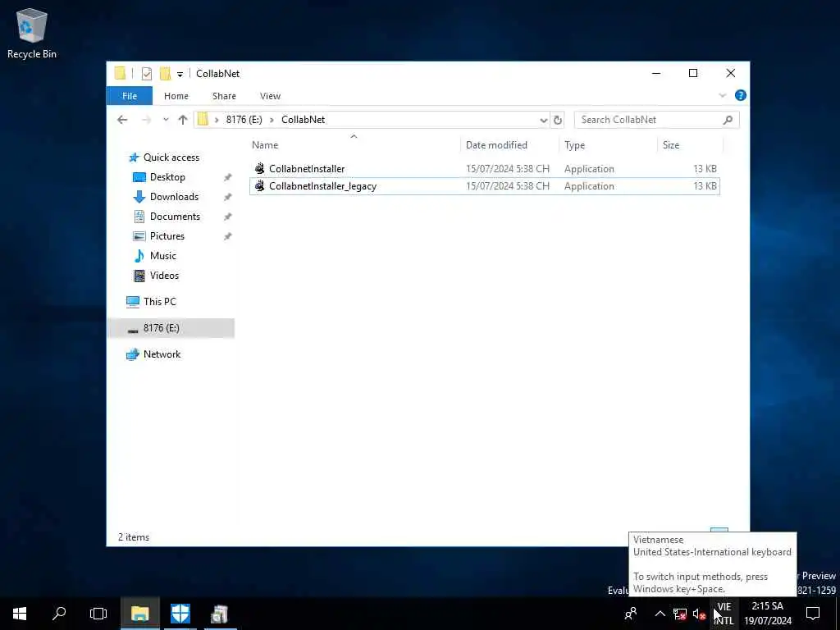Click the pin icon beside Downloads
This screenshot has height=630, width=840.
click(228, 197)
